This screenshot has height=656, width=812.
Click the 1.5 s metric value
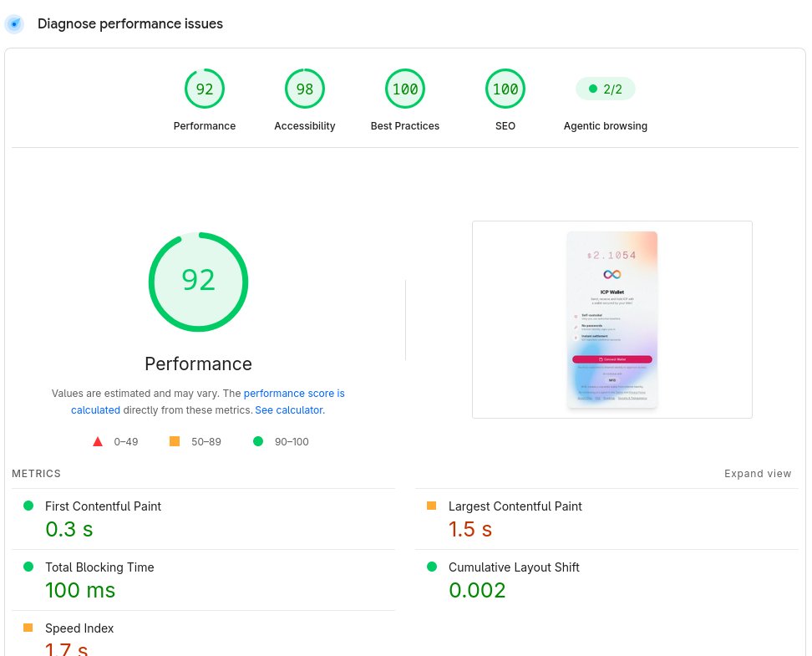coord(470,529)
